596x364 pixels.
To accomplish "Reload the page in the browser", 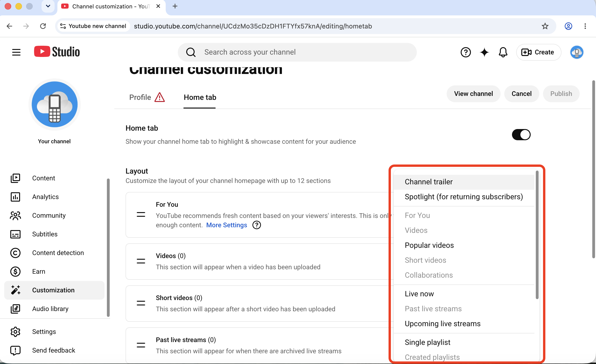I will 43,26.
